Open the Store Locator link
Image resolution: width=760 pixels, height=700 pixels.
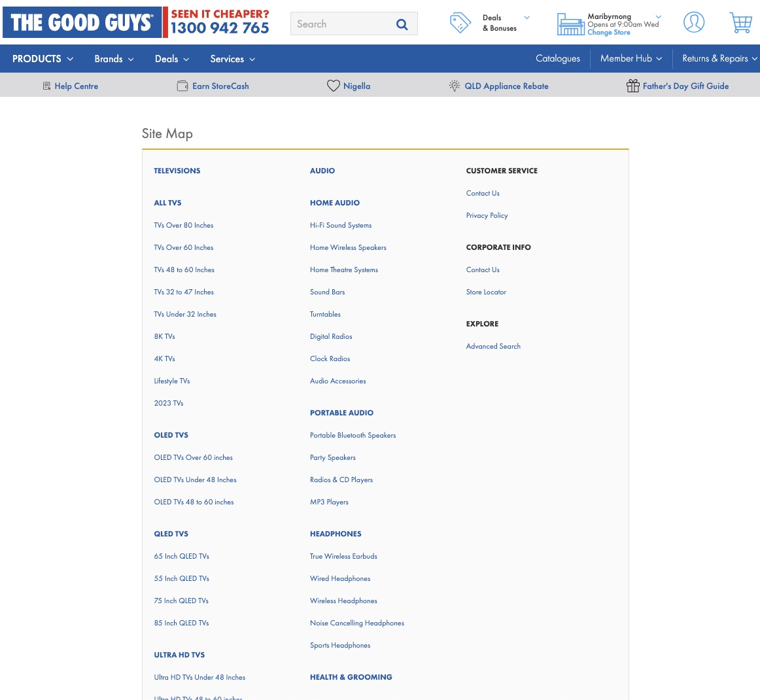(486, 292)
